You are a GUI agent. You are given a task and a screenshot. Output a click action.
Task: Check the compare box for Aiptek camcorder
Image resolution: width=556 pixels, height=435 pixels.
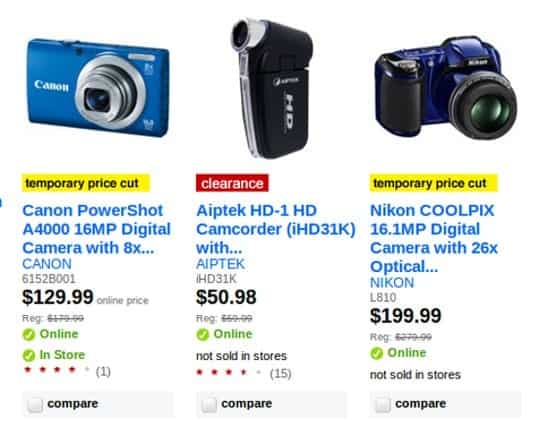coord(209,405)
